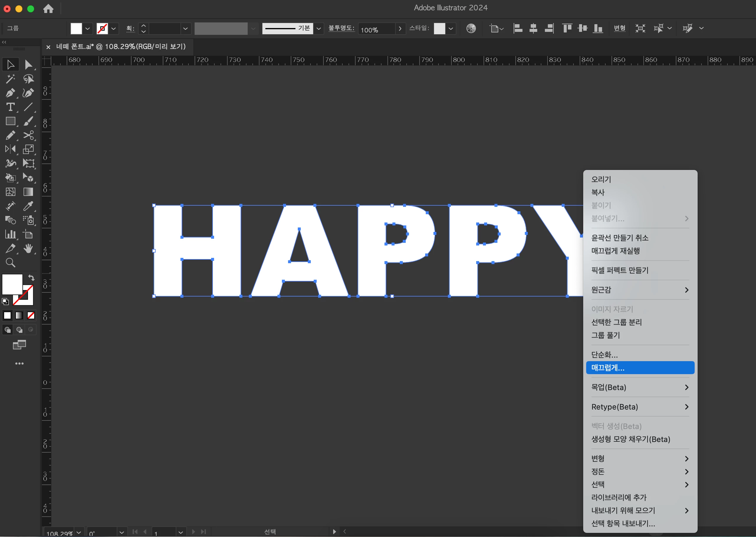Select 그룹 풀기 in context menu
This screenshot has height=537, width=756.
pos(605,335)
